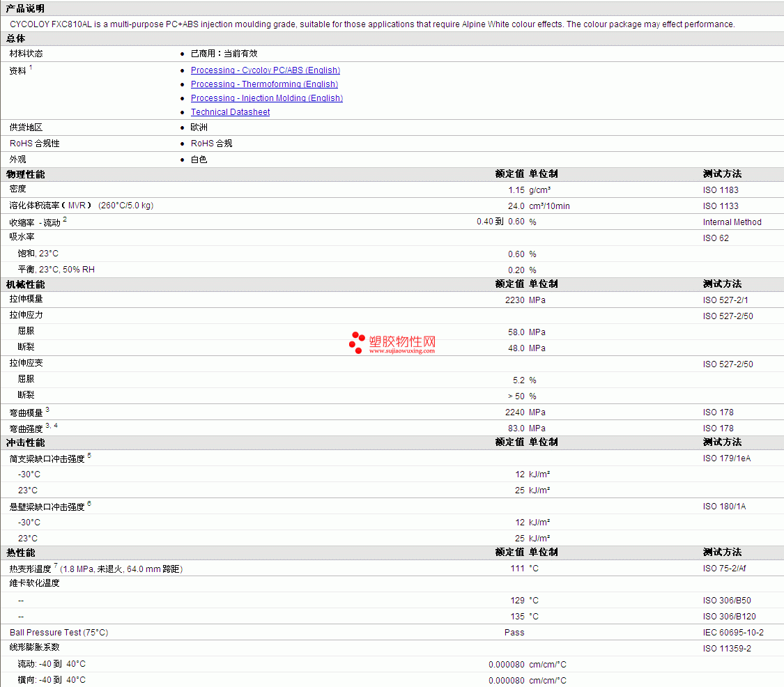
Task: Click the ISO 11359-2 test method
Action: (727, 649)
